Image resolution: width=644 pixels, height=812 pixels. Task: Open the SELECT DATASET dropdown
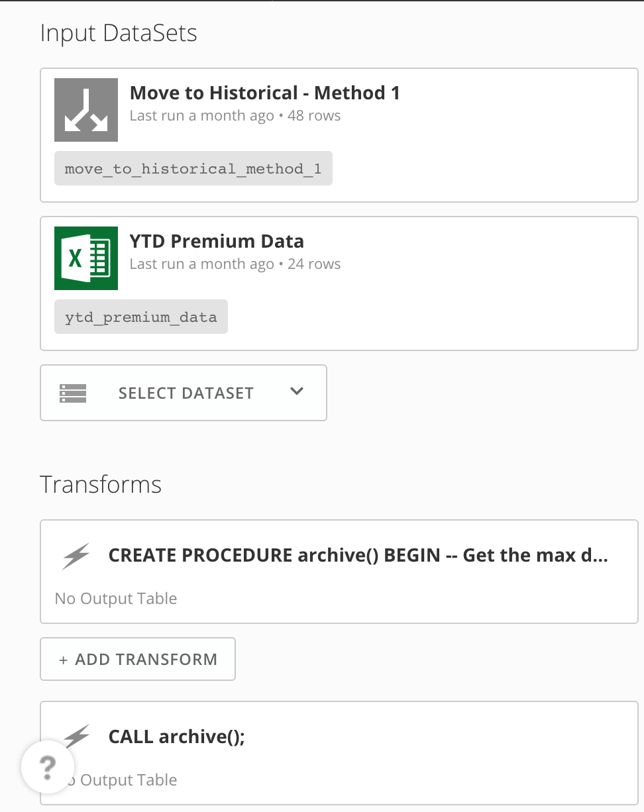pyautogui.click(x=185, y=393)
